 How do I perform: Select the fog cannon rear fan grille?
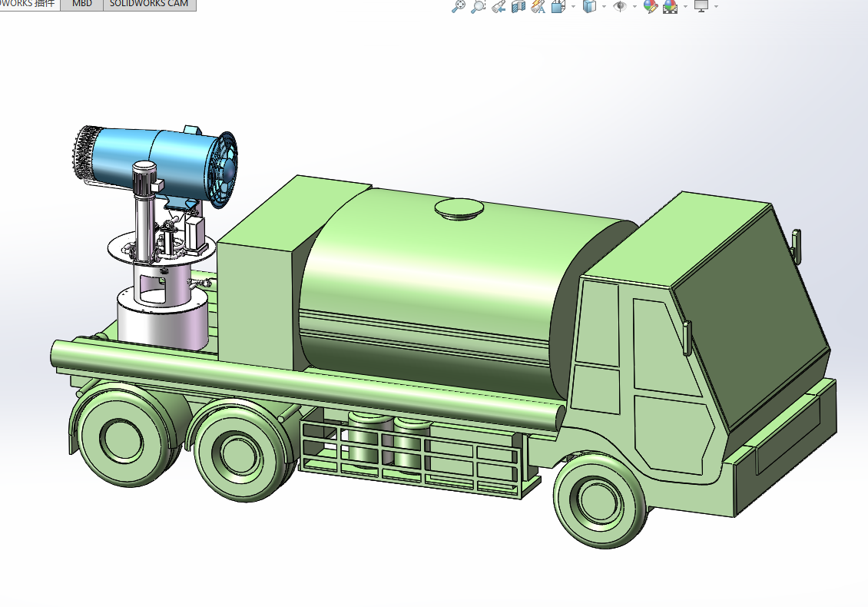pos(224,169)
